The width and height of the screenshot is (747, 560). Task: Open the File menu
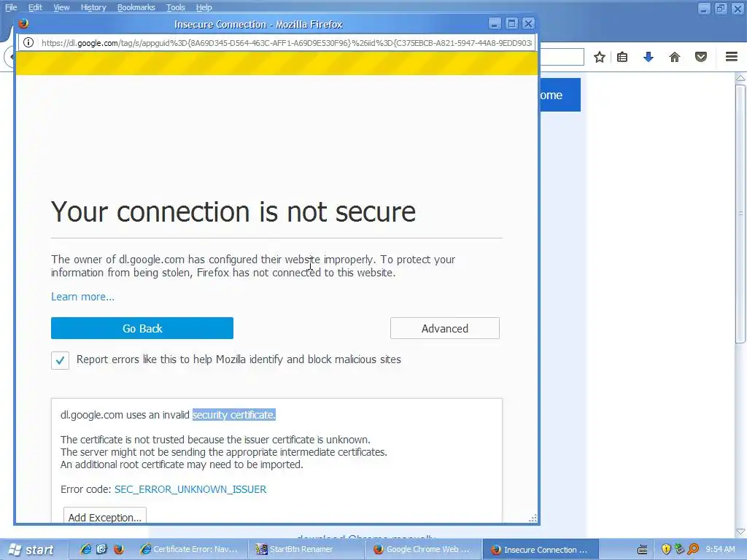tap(11, 7)
